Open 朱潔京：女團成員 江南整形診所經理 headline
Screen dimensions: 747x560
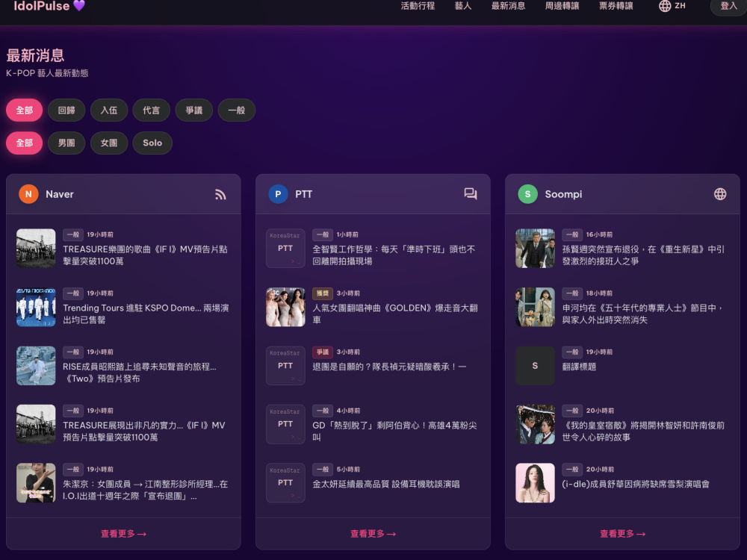[146, 490]
